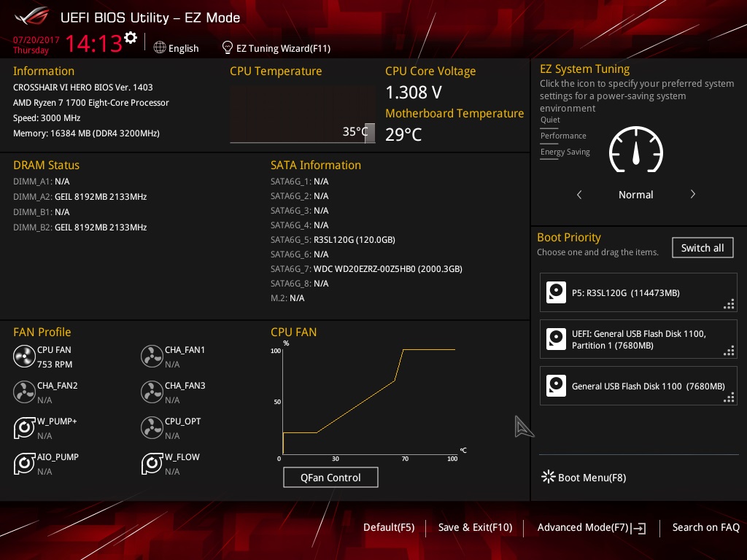Go to previous system tuning mode
Viewport: 747px width, 560px height.
[x=579, y=194]
